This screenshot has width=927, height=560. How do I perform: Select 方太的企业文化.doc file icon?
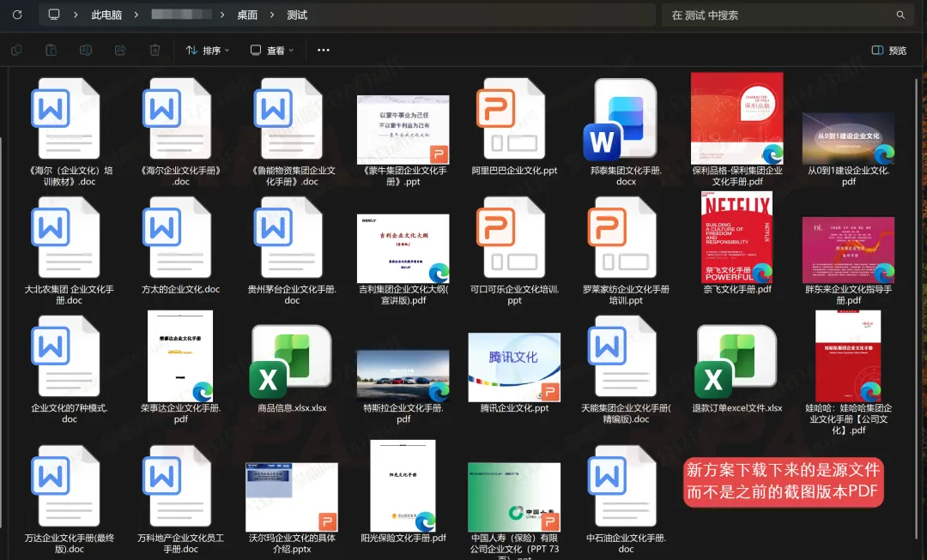coord(176,238)
